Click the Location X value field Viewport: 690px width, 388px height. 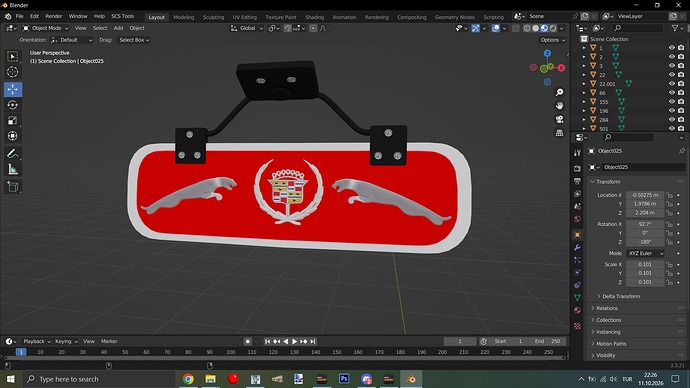tap(645, 195)
